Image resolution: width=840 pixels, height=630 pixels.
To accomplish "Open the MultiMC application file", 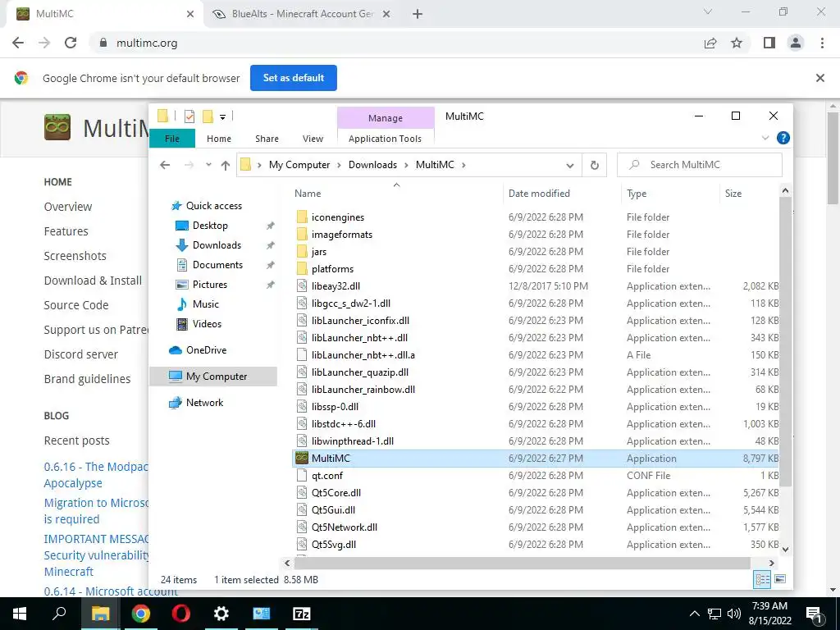I will 330,458.
